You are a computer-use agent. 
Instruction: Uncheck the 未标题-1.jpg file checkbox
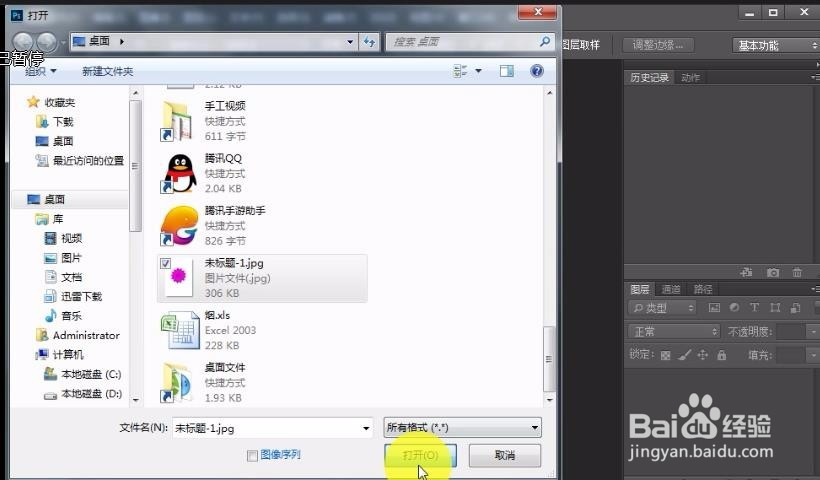point(165,263)
